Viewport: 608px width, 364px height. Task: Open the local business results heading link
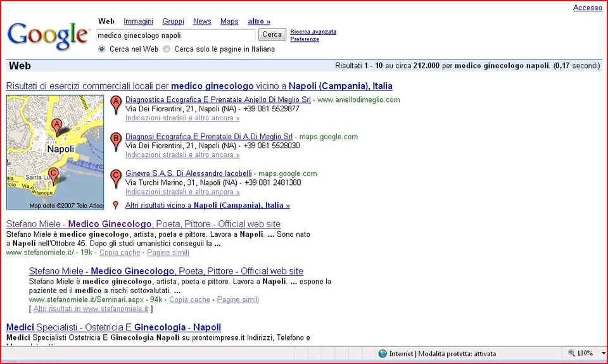click(199, 86)
